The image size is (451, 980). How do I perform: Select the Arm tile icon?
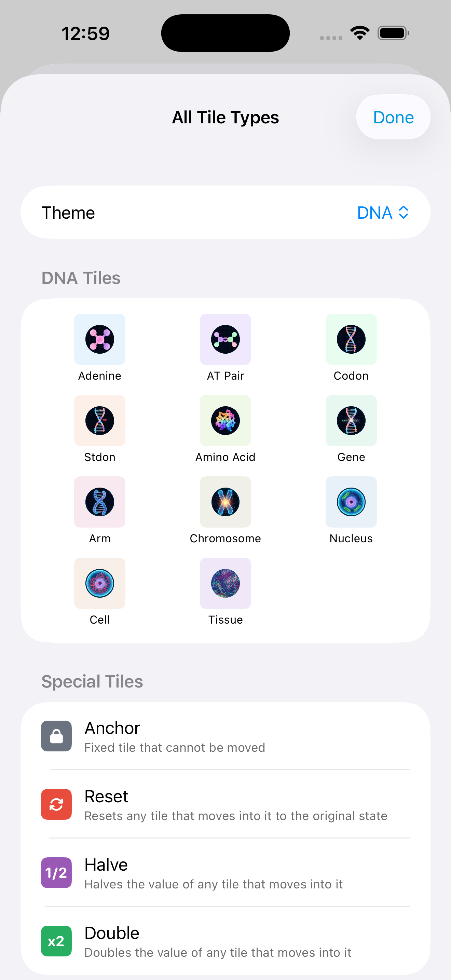point(100,502)
